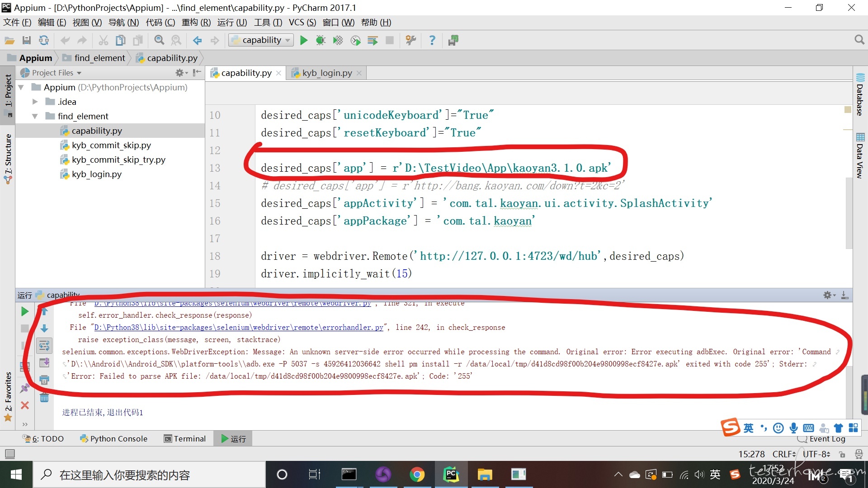
Task: Print console output with the printer icon
Action: point(44,380)
